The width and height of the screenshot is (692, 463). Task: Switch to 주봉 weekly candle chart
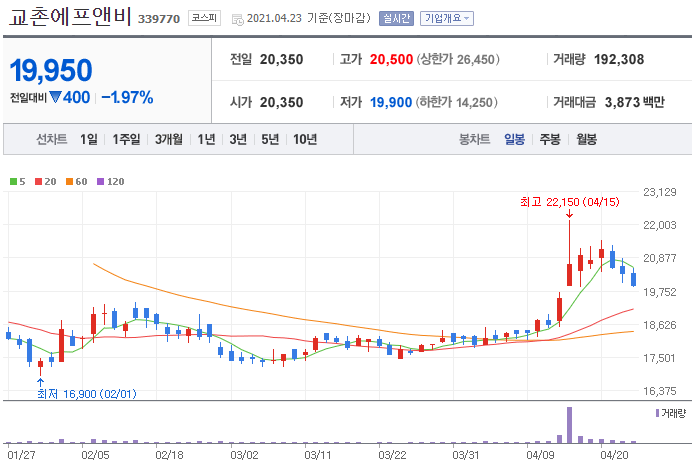coord(550,139)
